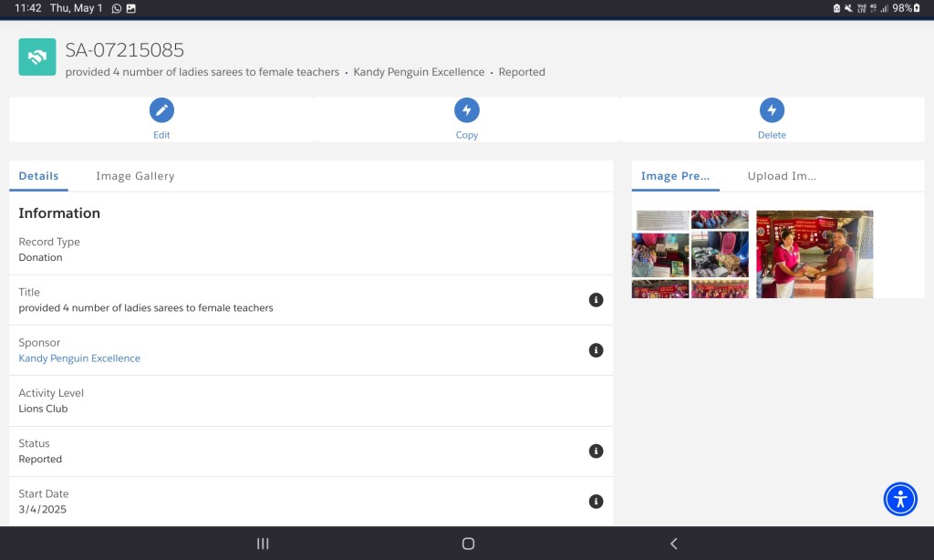Open the collage preview thumbnail

pyautogui.click(x=690, y=254)
